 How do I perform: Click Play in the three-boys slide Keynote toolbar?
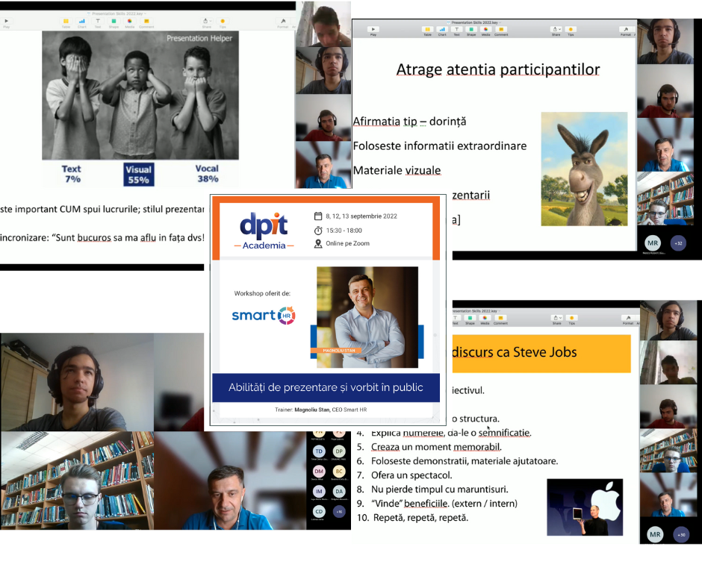click(x=6, y=21)
